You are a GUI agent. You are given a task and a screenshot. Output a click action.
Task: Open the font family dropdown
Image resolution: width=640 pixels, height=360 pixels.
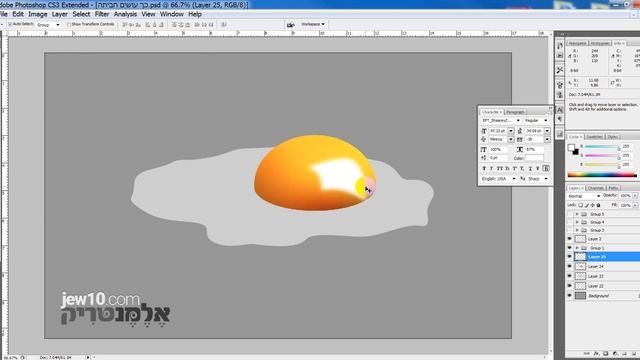(x=501, y=120)
